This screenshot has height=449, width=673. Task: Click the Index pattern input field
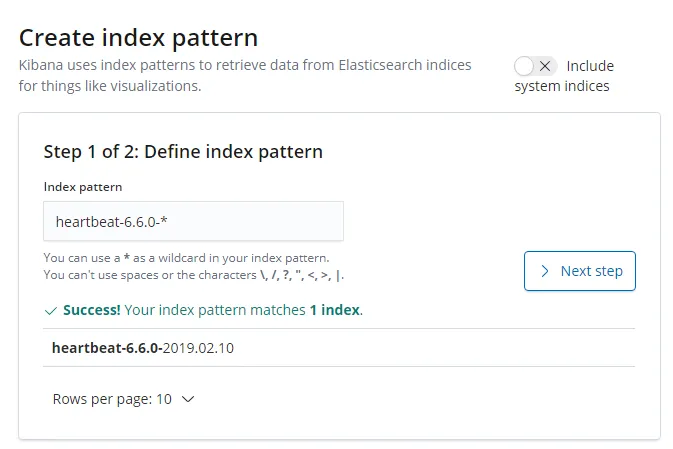pyautogui.click(x=193, y=221)
